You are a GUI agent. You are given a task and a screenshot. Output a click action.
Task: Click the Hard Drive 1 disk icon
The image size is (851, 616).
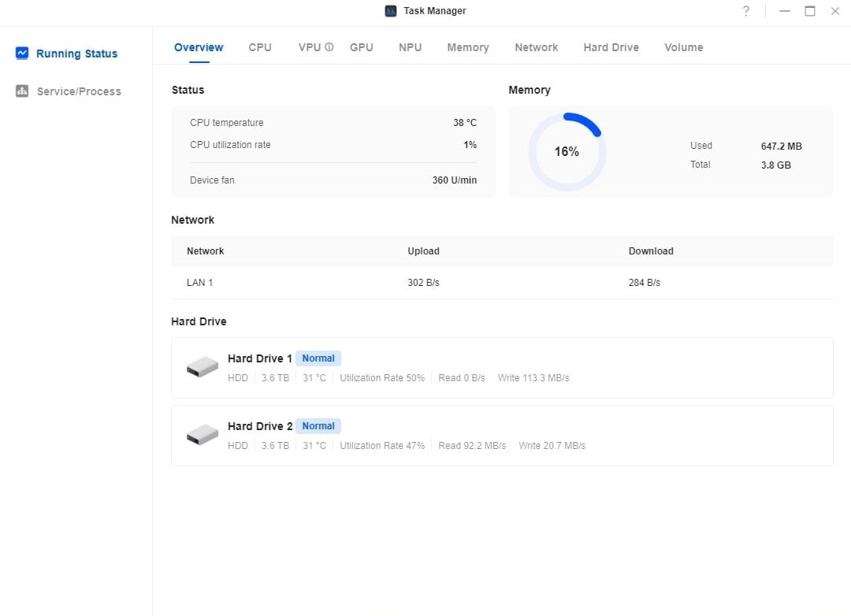[x=203, y=367]
